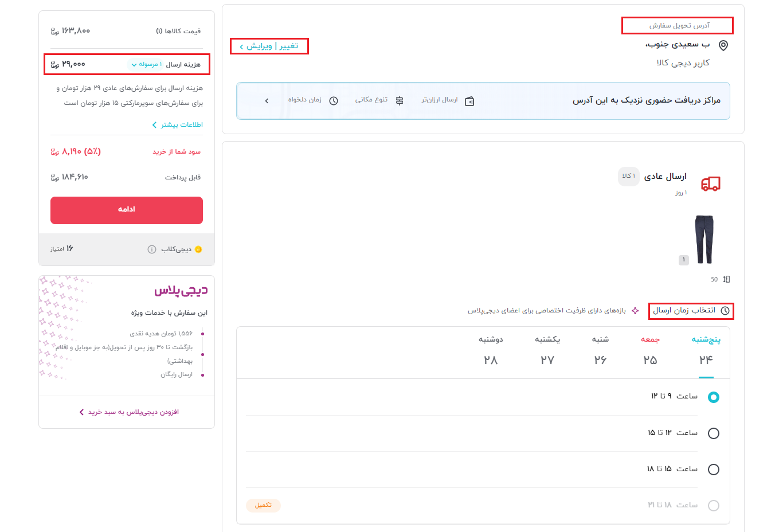Click the clock icon beside زمان دلخواه
This screenshot has width=779, height=532.
click(x=334, y=100)
